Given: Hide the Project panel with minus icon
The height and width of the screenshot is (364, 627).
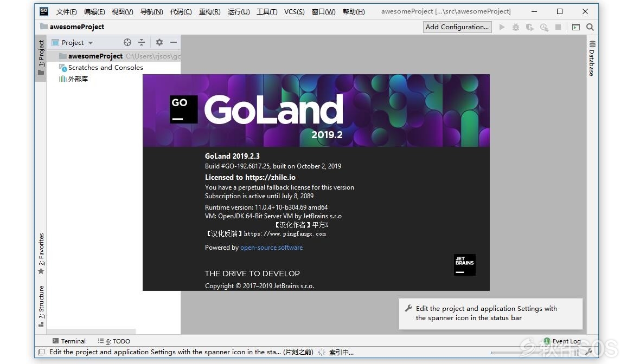Looking at the screenshot, I should [174, 42].
